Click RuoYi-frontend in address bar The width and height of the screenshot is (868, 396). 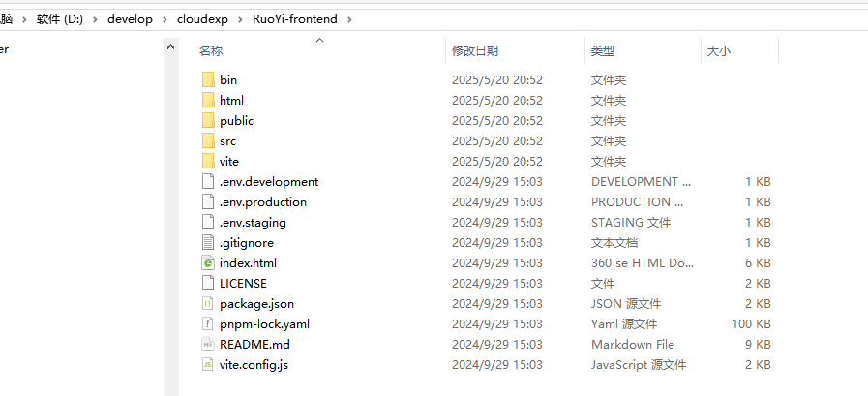(295, 19)
